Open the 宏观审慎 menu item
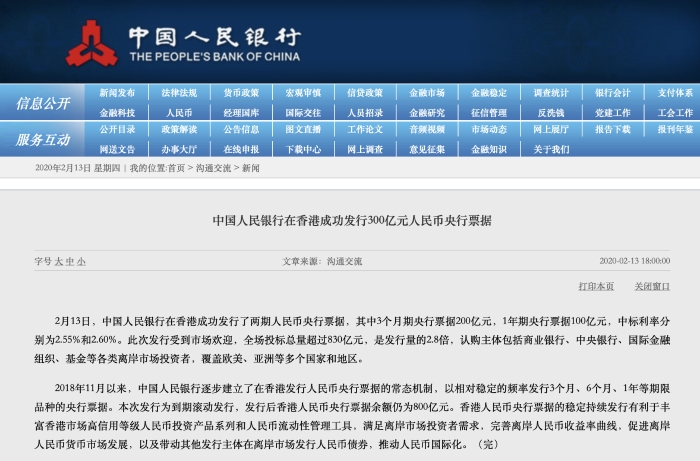Screen dimensions: 700x461 (x=303, y=93)
